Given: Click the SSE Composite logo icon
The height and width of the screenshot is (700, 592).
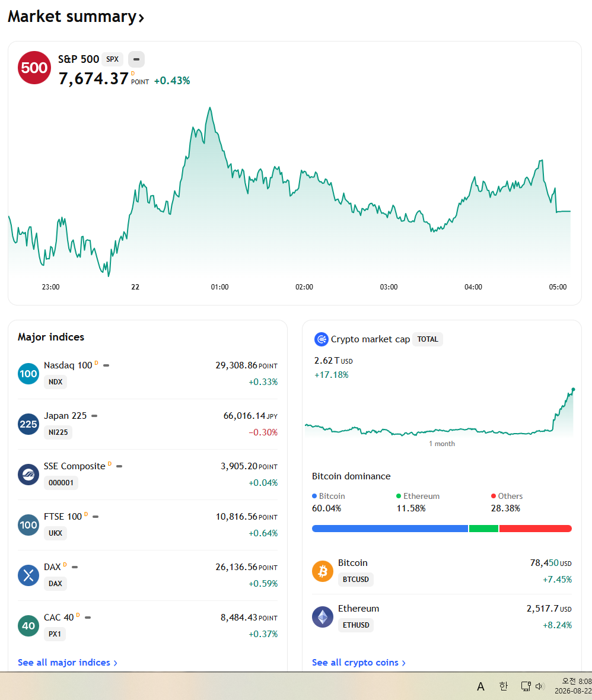Looking at the screenshot, I should (28, 475).
